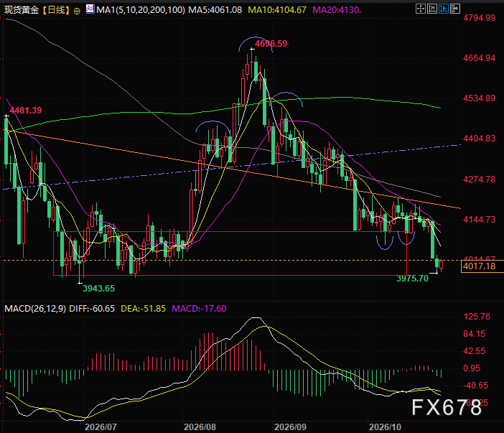Click the 2026/10 date axis label

click(385, 427)
